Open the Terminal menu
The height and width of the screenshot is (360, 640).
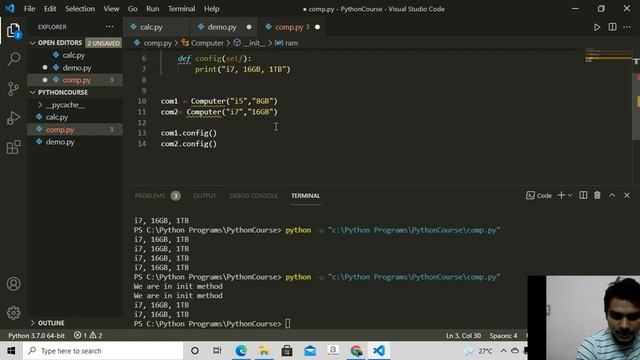[181, 9]
